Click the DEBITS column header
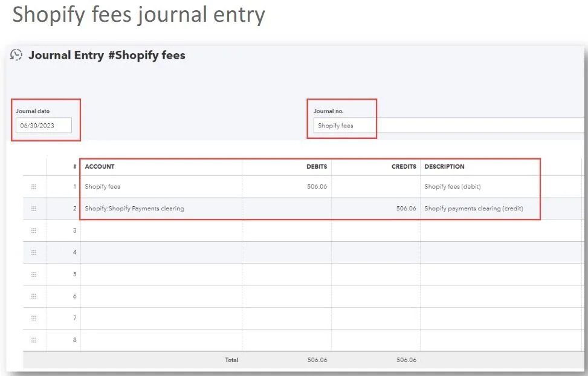 [317, 167]
